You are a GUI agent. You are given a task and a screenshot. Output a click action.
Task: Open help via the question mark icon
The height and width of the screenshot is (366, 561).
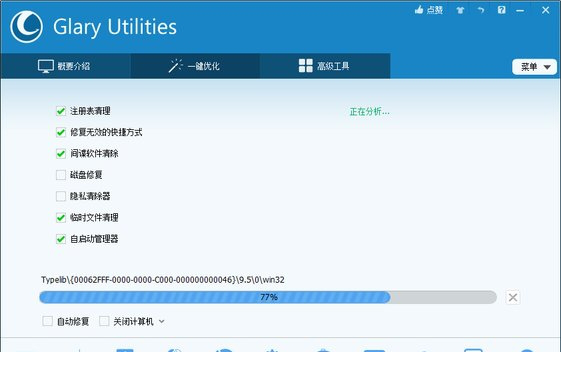502,10
